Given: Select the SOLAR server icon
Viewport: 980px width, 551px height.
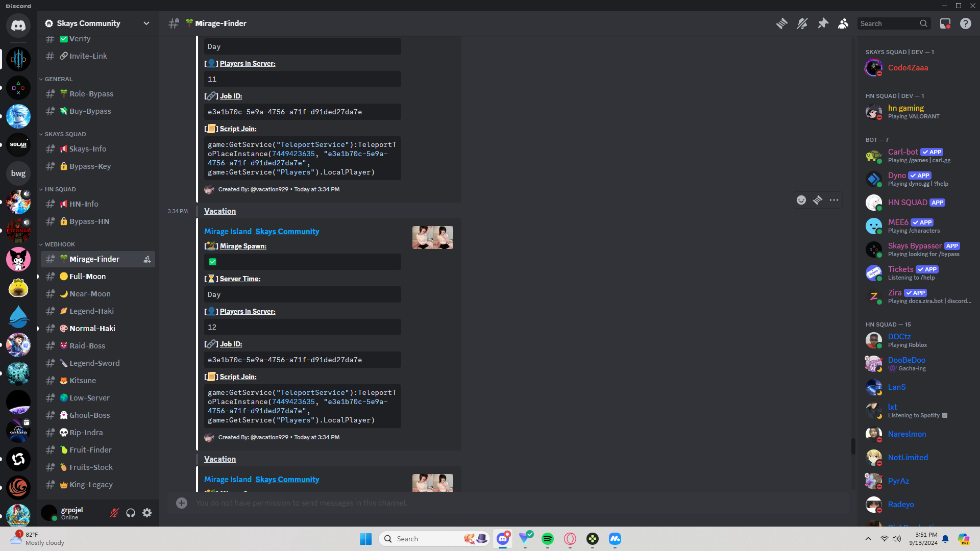Looking at the screenshot, I should click(18, 145).
